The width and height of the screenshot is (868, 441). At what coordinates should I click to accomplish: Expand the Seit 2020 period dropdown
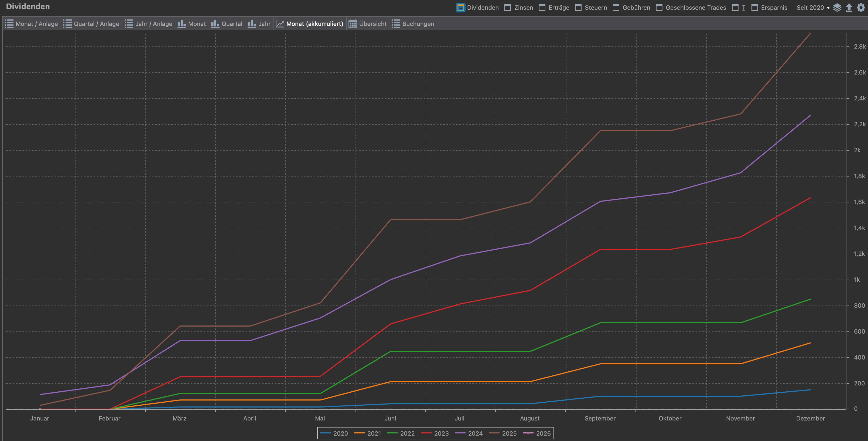[813, 7]
